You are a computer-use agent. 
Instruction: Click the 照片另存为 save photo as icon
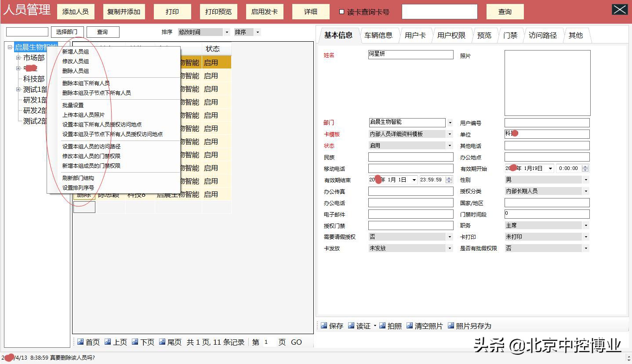pos(451,326)
